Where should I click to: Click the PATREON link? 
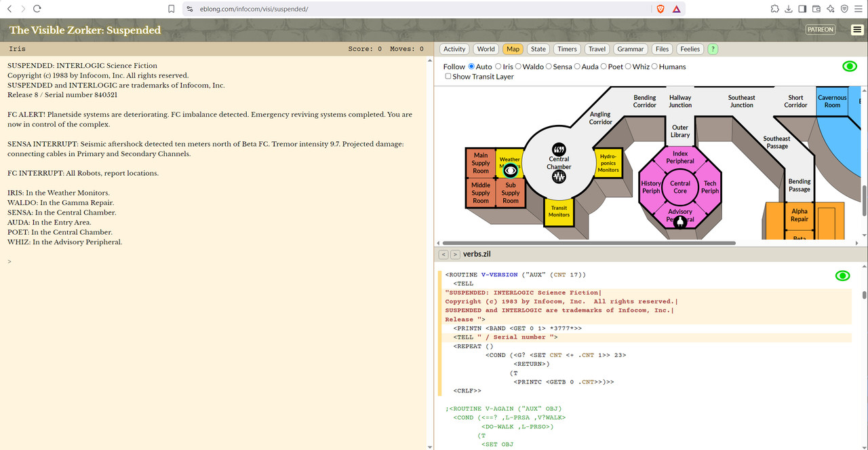point(821,30)
